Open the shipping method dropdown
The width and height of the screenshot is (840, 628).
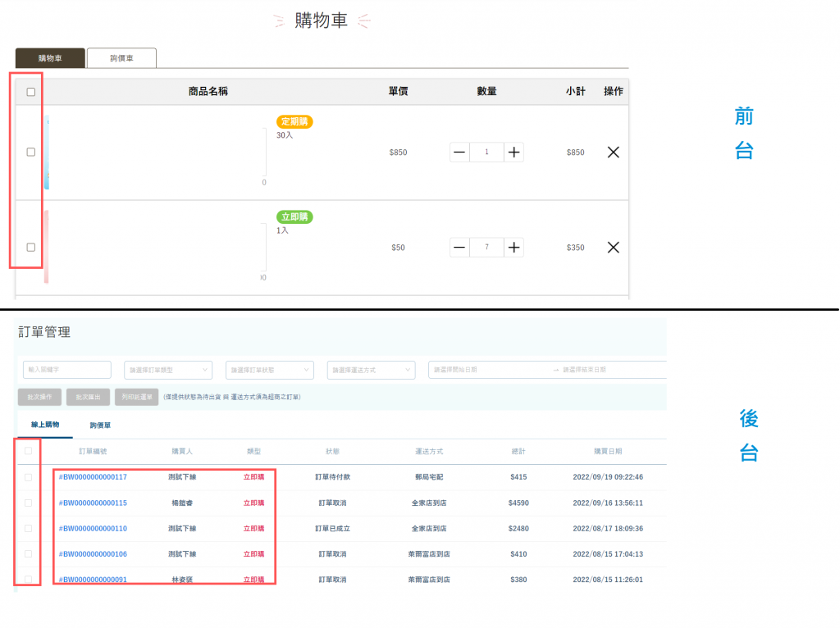click(372, 370)
